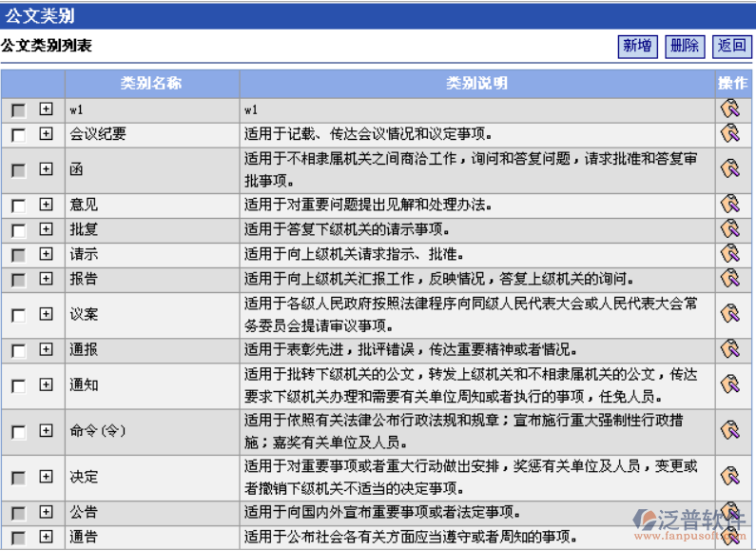Click the edit icon for 通知 row

[x=729, y=384]
